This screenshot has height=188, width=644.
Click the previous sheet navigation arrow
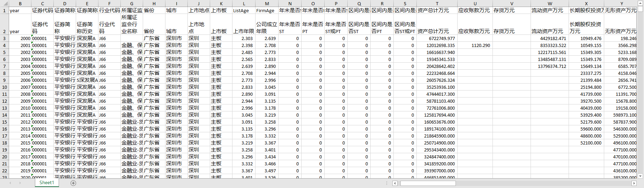pyautogui.click(x=10, y=183)
